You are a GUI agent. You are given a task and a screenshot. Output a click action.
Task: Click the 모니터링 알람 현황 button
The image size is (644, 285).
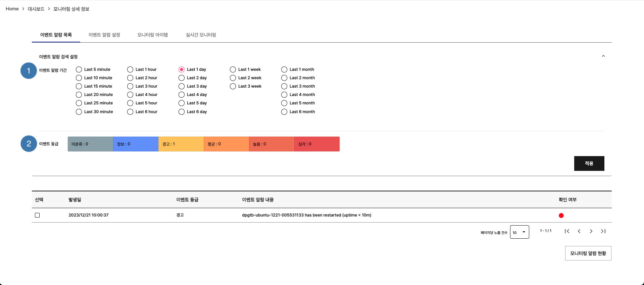(588, 253)
